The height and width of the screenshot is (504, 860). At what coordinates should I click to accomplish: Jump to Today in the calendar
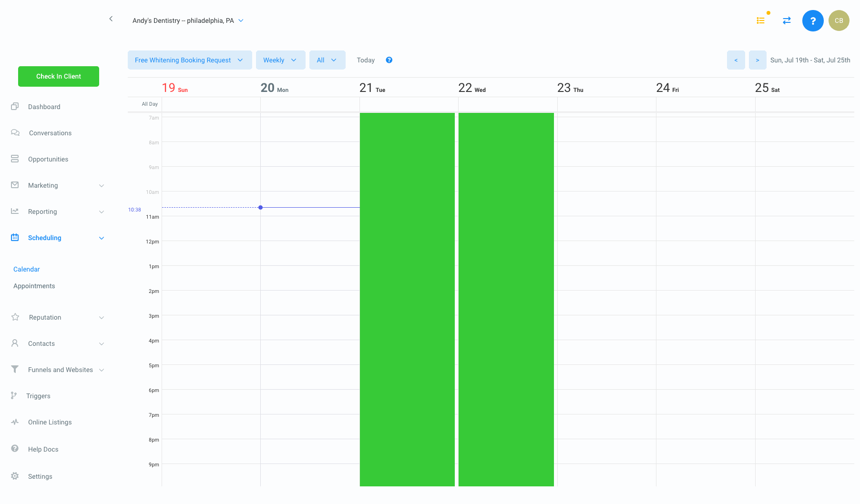pyautogui.click(x=366, y=60)
